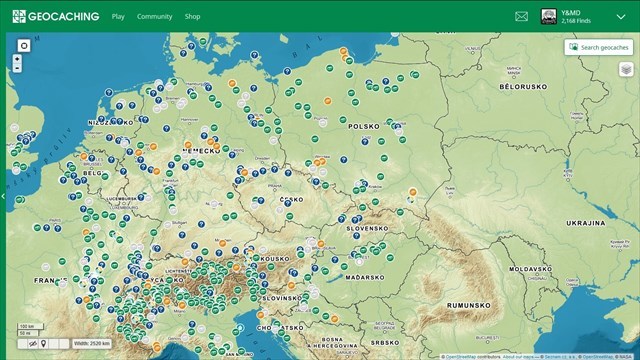Expand the collapsed left sidebar arrow
Screen dimensions: 640x360
tap(3, 196)
